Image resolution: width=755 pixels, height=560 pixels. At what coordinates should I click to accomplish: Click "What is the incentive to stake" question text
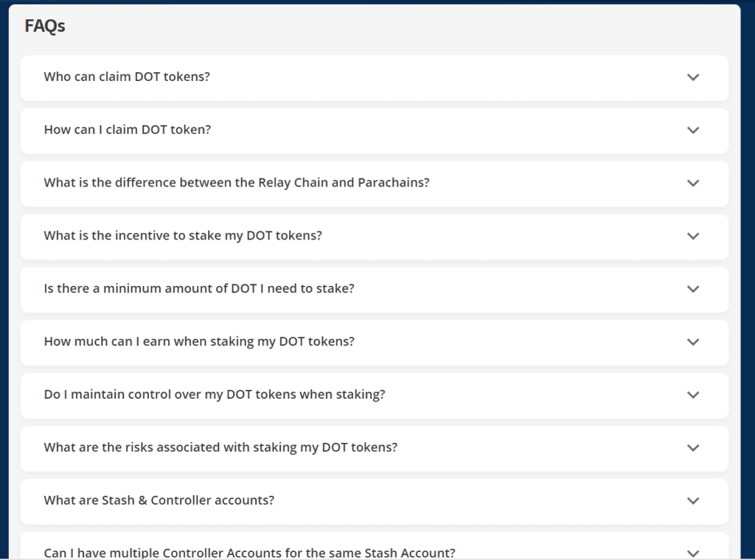(x=183, y=236)
